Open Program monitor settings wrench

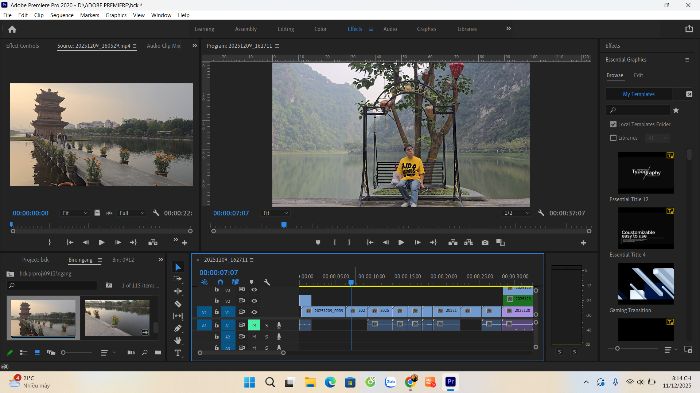point(541,213)
